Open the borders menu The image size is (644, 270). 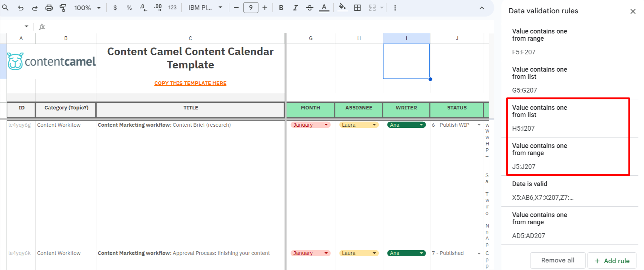357,8
